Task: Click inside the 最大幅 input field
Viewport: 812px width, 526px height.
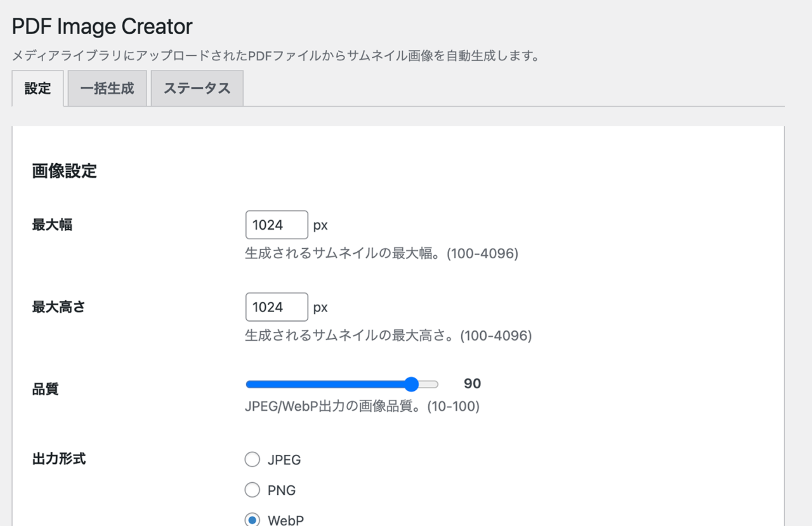Action: coord(276,225)
